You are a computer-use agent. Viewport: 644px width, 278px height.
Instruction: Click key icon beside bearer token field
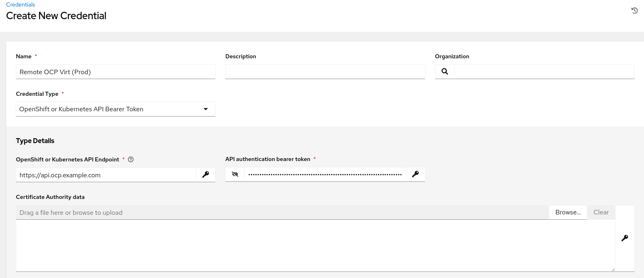click(415, 174)
